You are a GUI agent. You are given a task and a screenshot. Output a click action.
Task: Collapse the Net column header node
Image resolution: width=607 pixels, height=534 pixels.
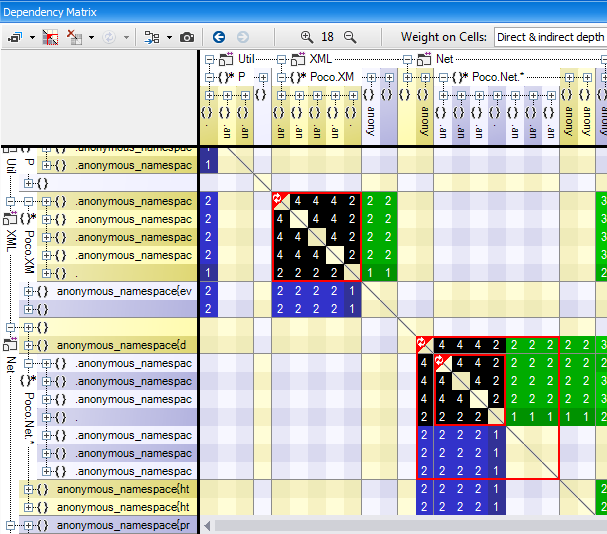pos(408,59)
